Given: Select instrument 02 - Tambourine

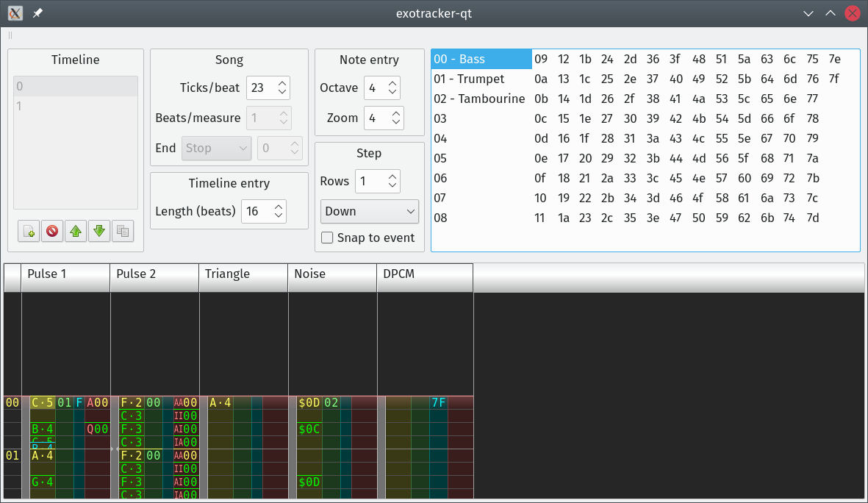Looking at the screenshot, I should [x=481, y=99].
